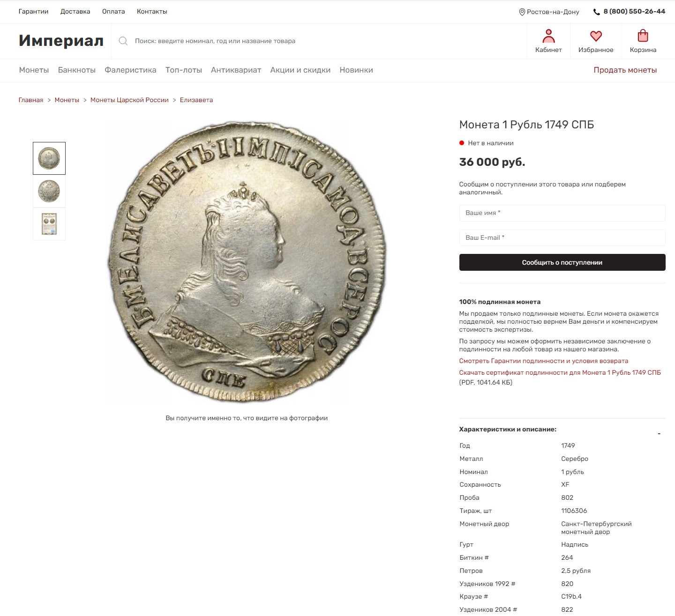675x616 pixels.
Task: Select the certificate thumbnail image
Action: click(x=49, y=224)
